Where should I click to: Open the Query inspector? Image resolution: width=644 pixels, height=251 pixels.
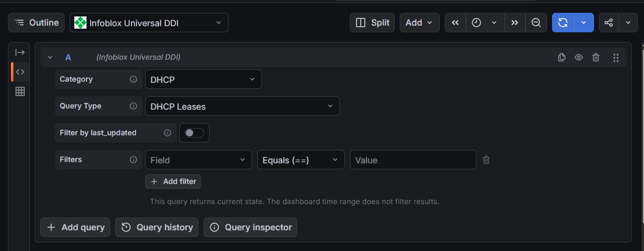(250, 227)
